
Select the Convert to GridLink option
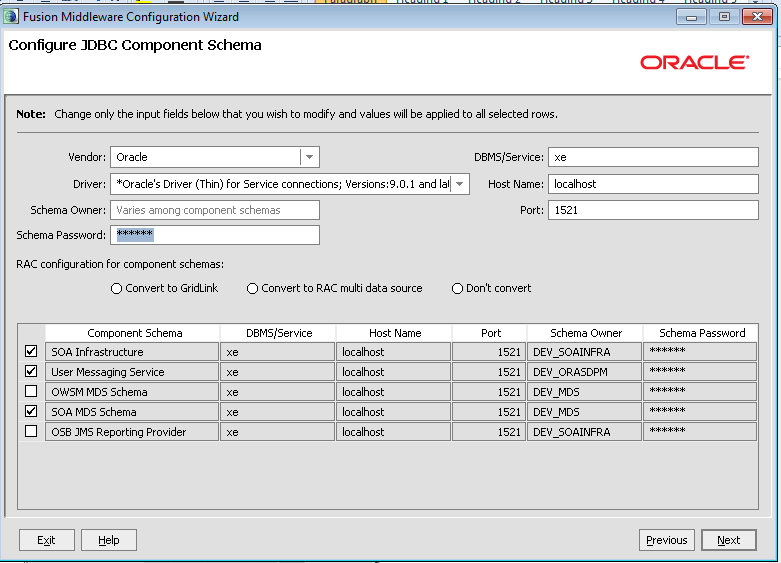117,288
